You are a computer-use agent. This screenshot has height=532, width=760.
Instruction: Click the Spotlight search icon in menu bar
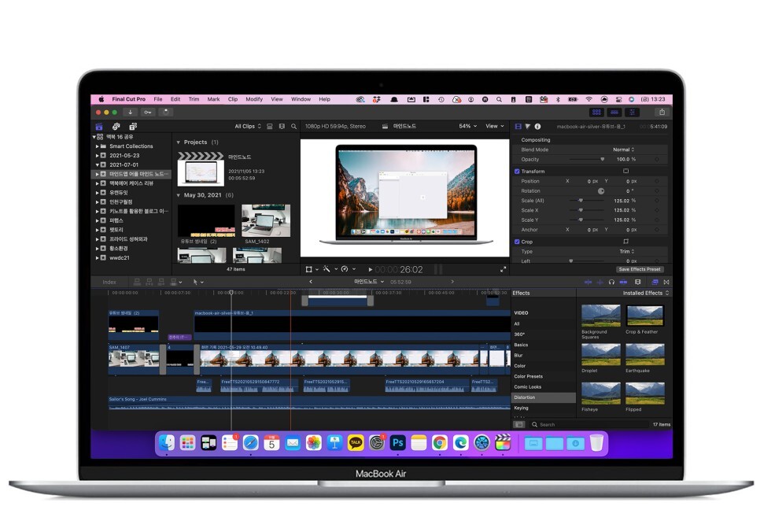coord(499,99)
